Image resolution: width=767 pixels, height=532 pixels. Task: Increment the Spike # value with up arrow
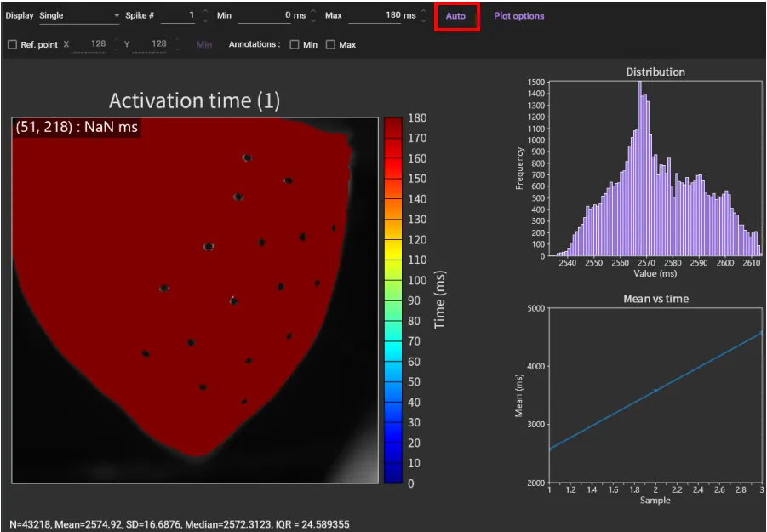205,12
